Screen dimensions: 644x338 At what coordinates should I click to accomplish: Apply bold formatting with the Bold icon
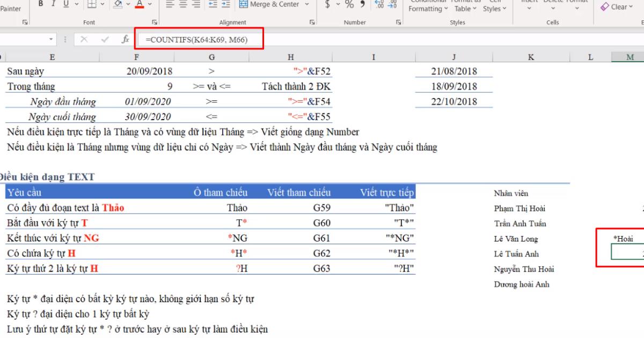coord(41,4)
